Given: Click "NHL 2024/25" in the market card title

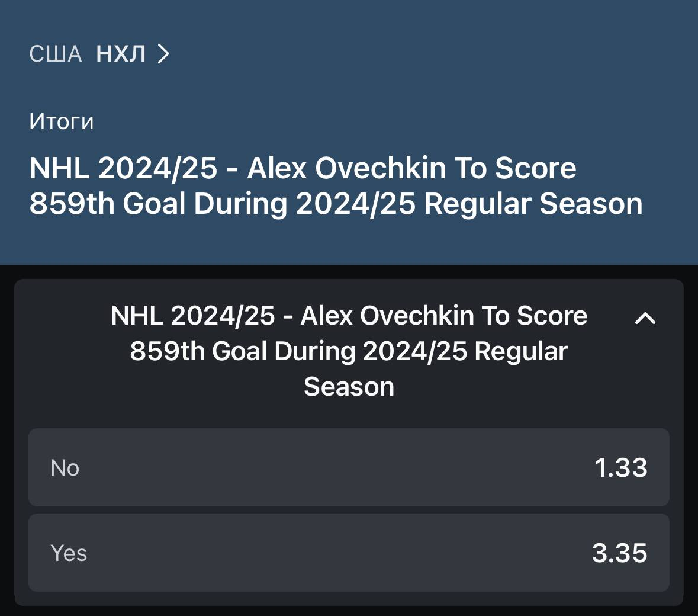Looking at the screenshot, I should pos(193,316).
